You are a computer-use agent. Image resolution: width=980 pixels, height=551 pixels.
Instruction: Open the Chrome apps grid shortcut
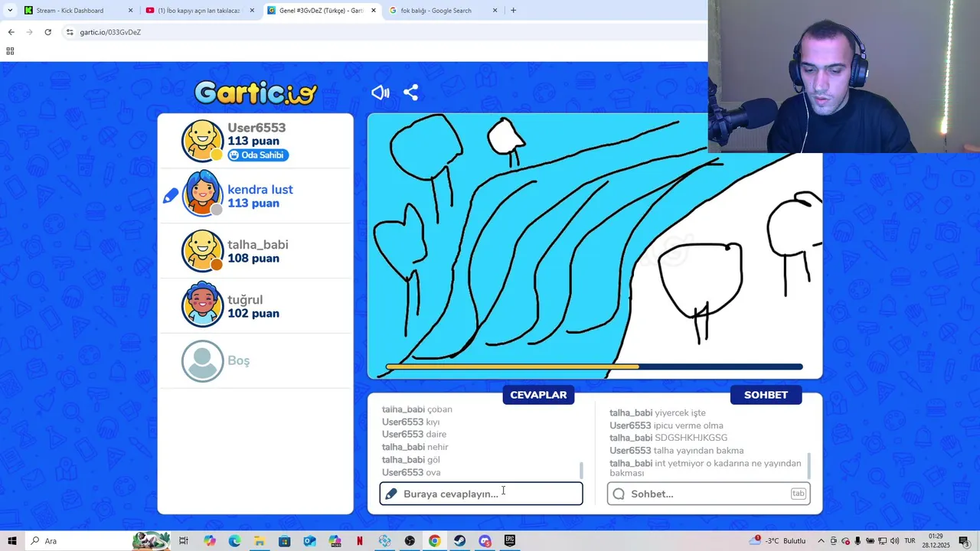(x=10, y=51)
